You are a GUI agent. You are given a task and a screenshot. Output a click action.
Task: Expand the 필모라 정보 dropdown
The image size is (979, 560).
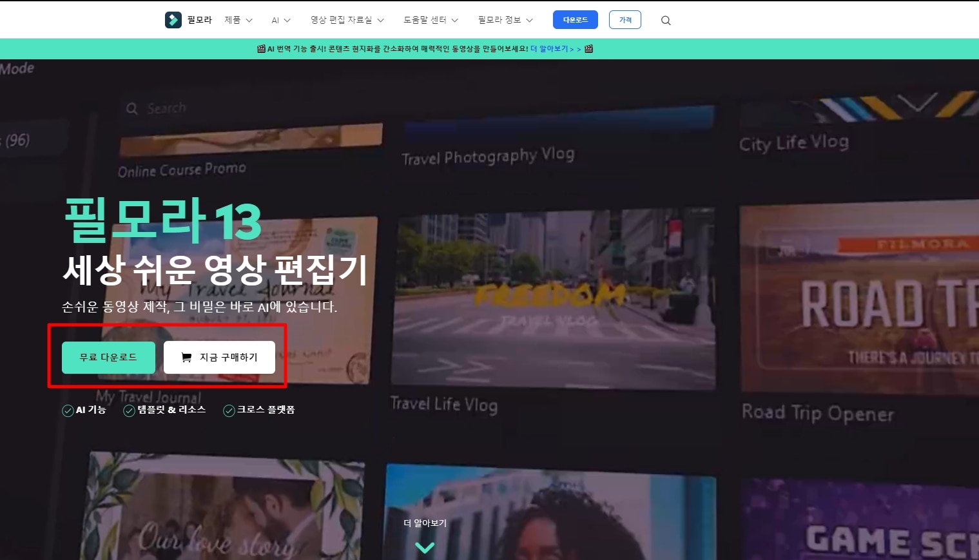[506, 20]
